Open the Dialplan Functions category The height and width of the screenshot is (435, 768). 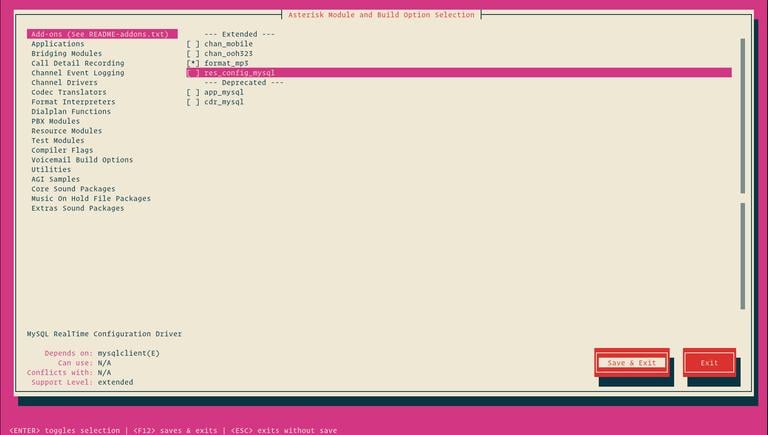click(x=71, y=111)
